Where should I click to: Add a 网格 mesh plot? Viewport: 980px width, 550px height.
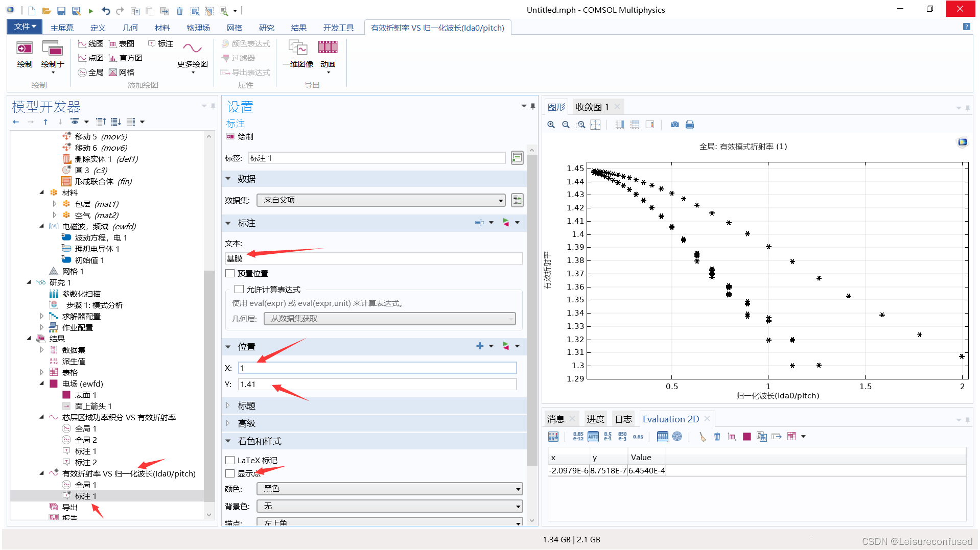(x=122, y=73)
